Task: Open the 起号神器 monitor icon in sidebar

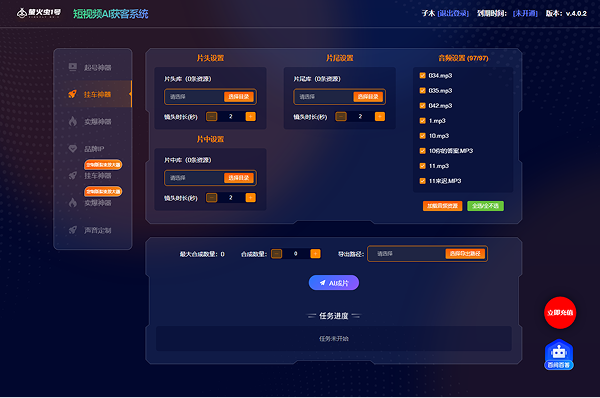Action: 73,67
